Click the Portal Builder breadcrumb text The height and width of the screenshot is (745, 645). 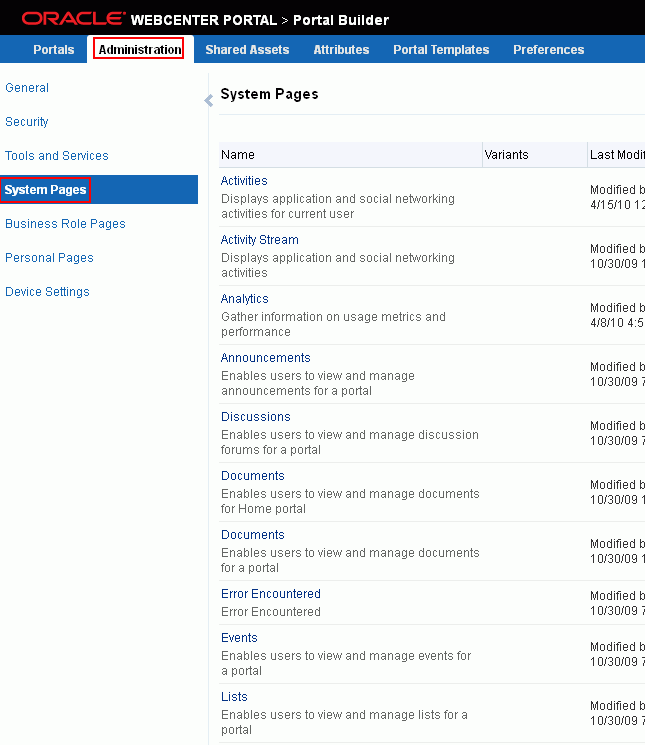point(341,20)
